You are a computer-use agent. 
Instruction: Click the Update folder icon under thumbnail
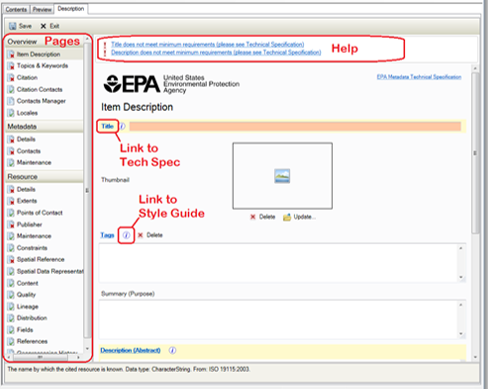287,217
